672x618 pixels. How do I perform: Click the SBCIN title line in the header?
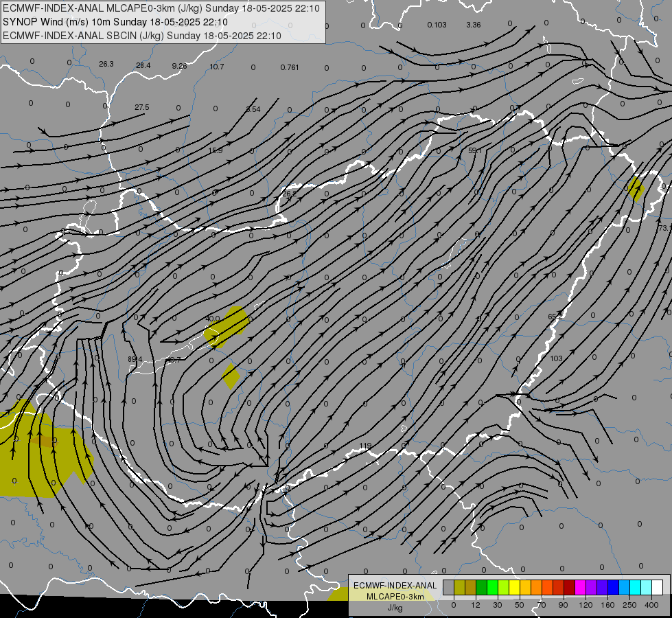point(142,36)
